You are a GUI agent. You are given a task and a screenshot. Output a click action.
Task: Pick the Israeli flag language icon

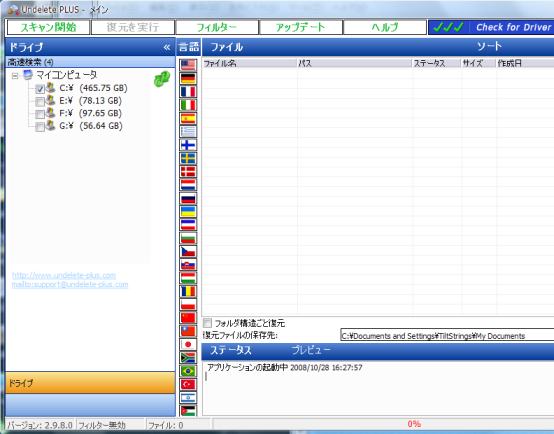188,398
